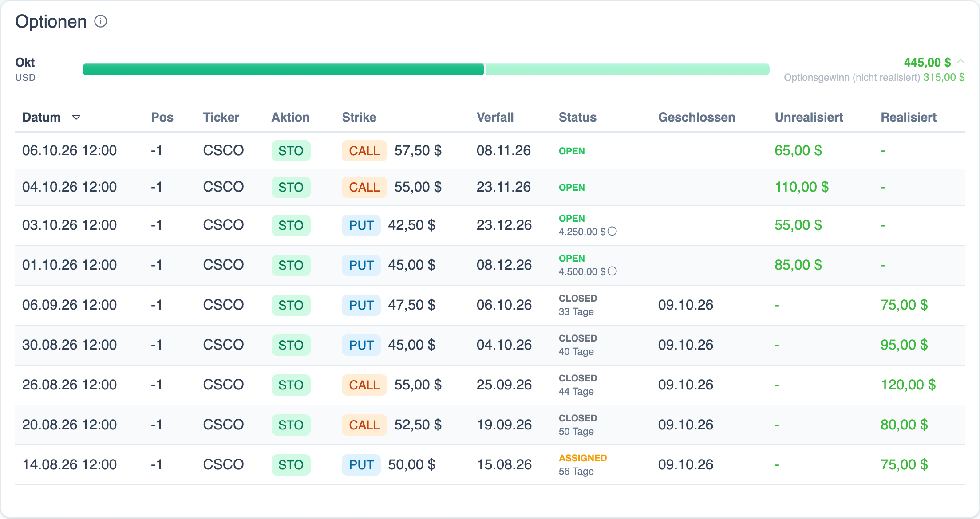Click the Strike column header
The width and height of the screenshot is (980, 519).
(359, 118)
